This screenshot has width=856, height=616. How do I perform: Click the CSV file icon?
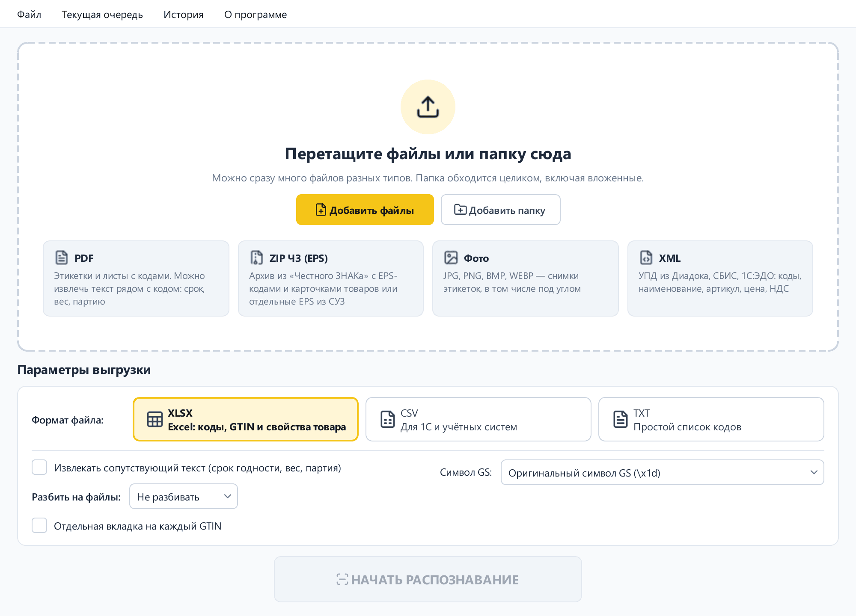(388, 420)
